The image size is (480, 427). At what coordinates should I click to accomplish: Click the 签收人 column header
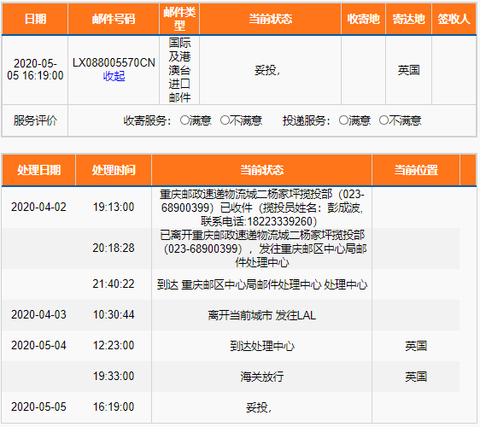454,19
